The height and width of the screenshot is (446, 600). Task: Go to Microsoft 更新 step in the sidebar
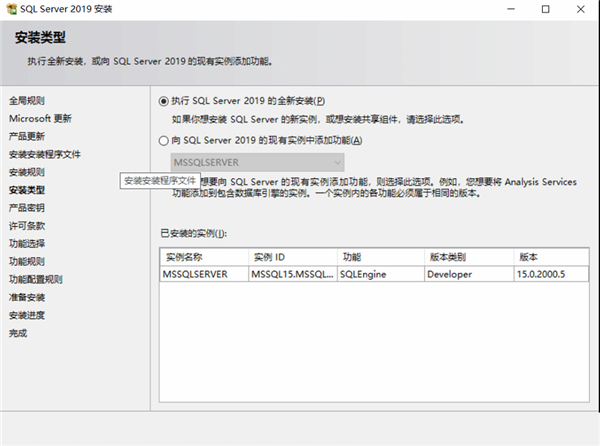40,118
